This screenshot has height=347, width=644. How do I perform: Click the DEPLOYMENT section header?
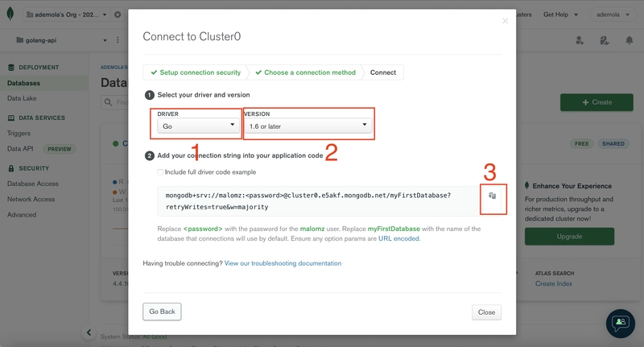pos(39,68)
